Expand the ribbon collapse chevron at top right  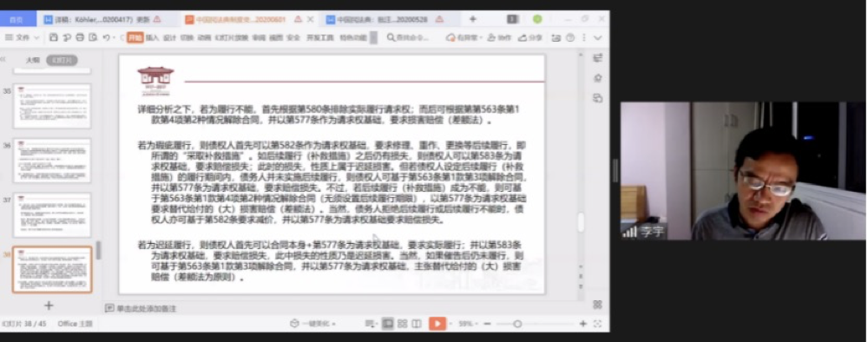[598, 37]
